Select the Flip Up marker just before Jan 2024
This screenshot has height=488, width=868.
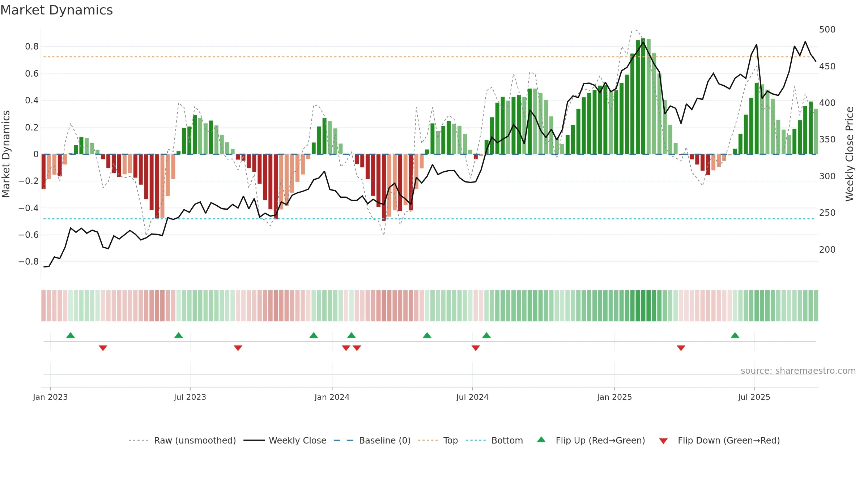(314, 335)
